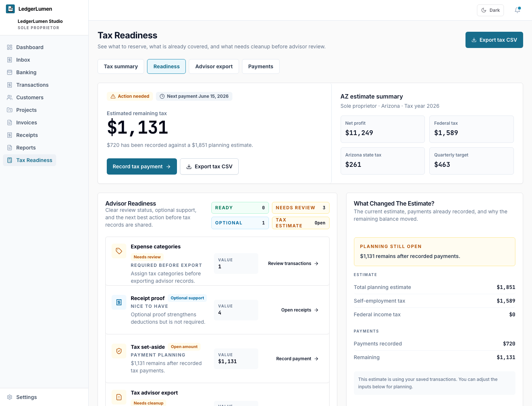Click the Arizona state tax $261 card
532x406 pixels.
pos(383,161)
